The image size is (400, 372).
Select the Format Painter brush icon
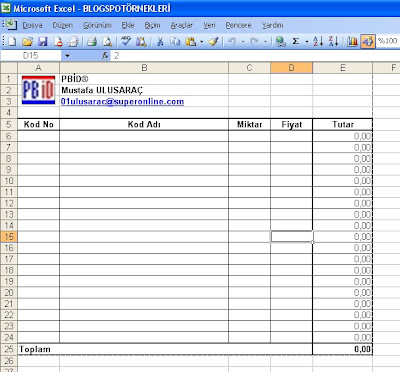(214, 41)
